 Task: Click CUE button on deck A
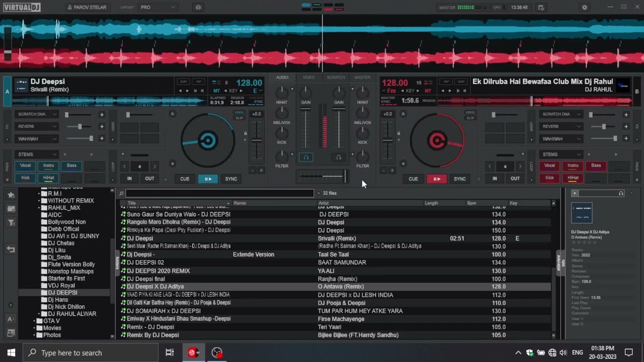(185, 179)
